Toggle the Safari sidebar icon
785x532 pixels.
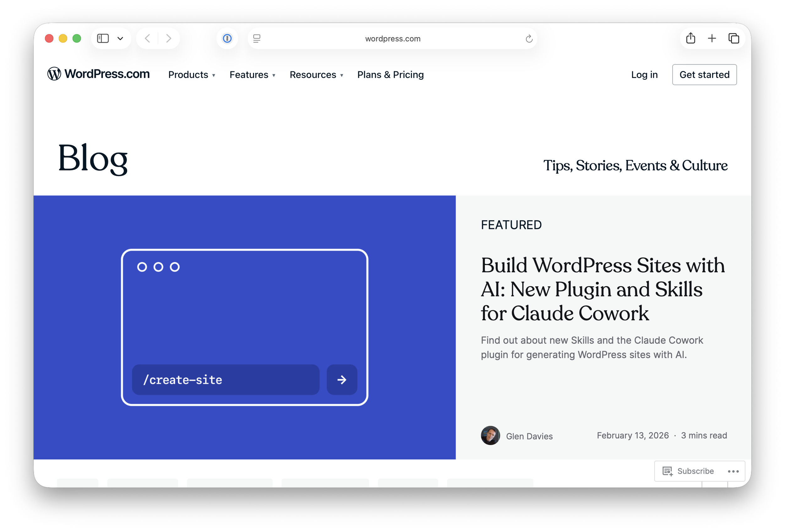click(103, 39)
